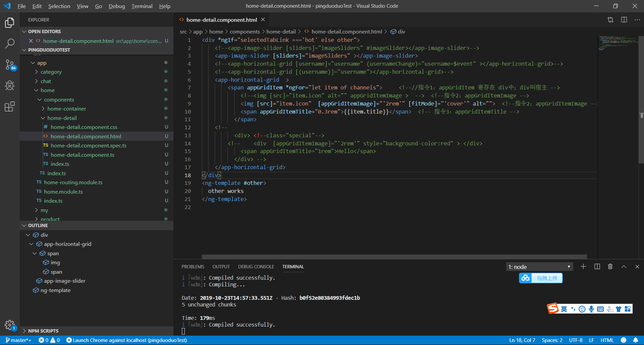This screenshot has width=644, height=345.
Task: Click the code minimap preview
Action: point(618,44)
